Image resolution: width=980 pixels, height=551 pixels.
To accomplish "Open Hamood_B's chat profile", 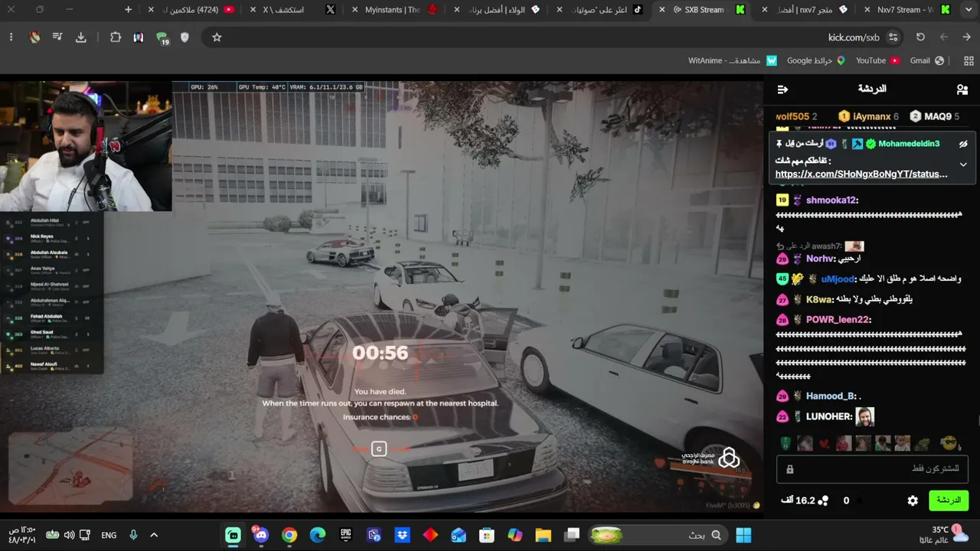I will pos(831,396).
